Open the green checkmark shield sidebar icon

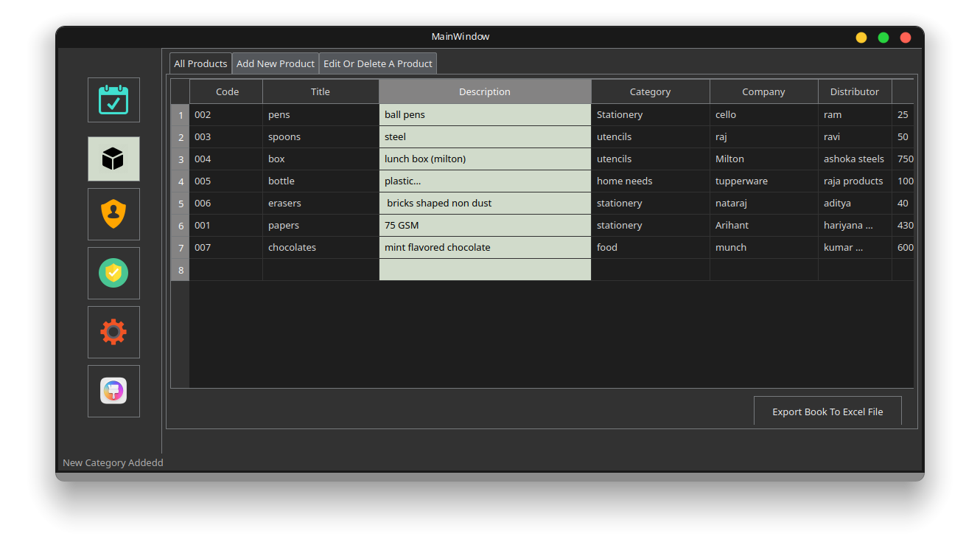pos(113,273)
